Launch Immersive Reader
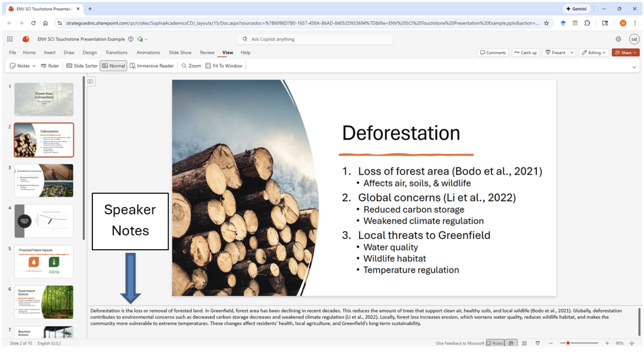Image resolution: width=644 pixels, height=352 pixels. (152, 66)
